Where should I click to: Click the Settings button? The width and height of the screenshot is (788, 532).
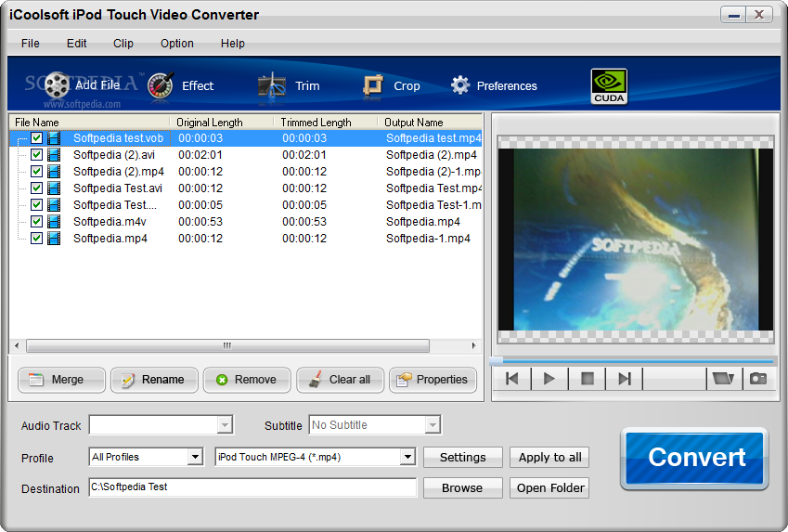click(463, 457)
